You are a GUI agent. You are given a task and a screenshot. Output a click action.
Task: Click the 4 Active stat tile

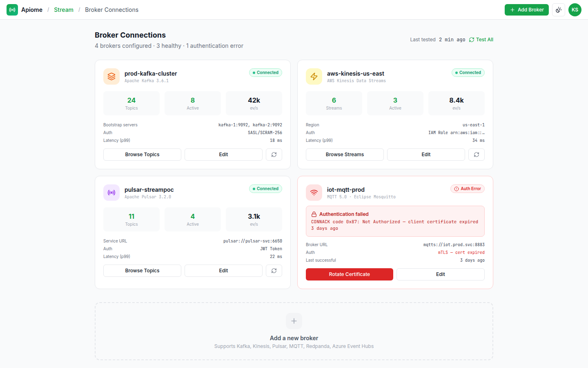(193, 219)
